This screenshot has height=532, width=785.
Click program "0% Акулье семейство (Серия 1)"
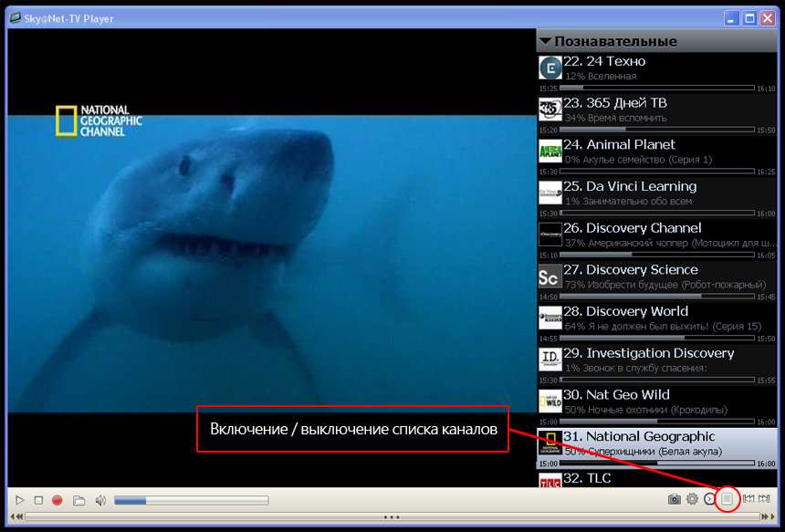click(x=638, y=160)
